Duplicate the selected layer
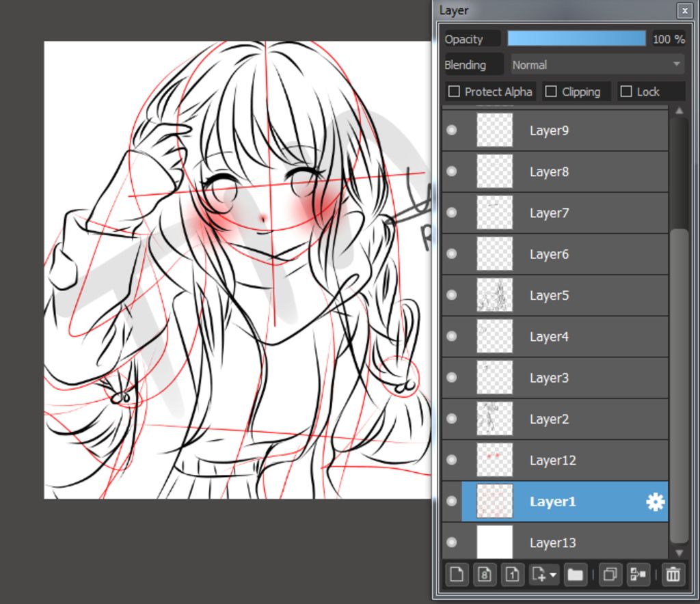Image resolution: width=700 pixels, height=604 pixels. click(x=610, y=574)
